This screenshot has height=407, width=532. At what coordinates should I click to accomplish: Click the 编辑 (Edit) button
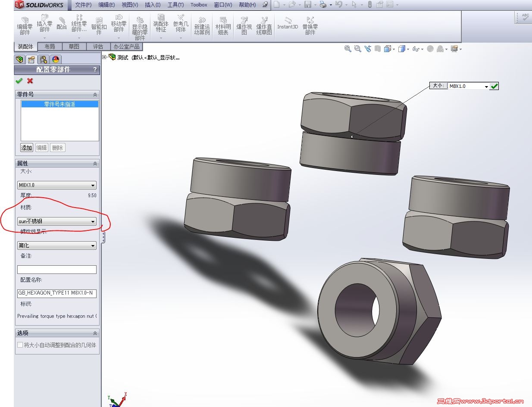pyautogui.click(x=41, y=148)
